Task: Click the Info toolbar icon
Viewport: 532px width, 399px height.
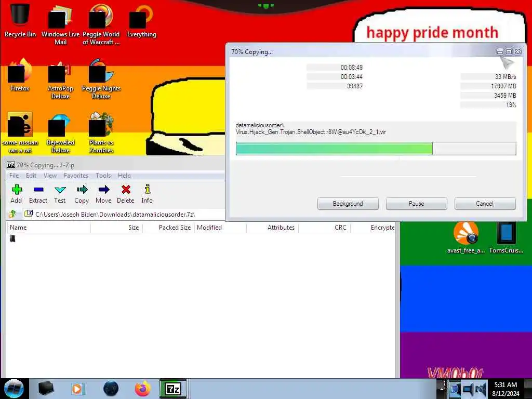Action: 147,194
